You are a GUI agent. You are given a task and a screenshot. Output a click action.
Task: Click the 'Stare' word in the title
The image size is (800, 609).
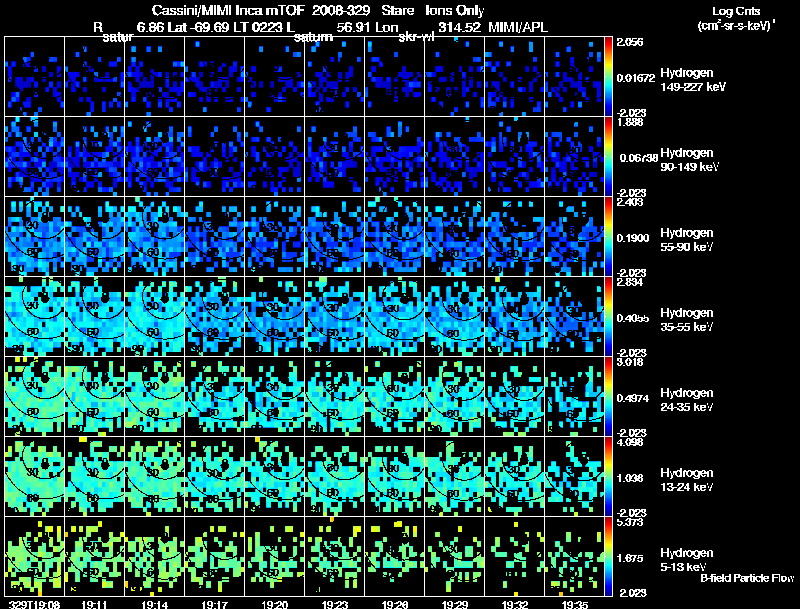397,11
